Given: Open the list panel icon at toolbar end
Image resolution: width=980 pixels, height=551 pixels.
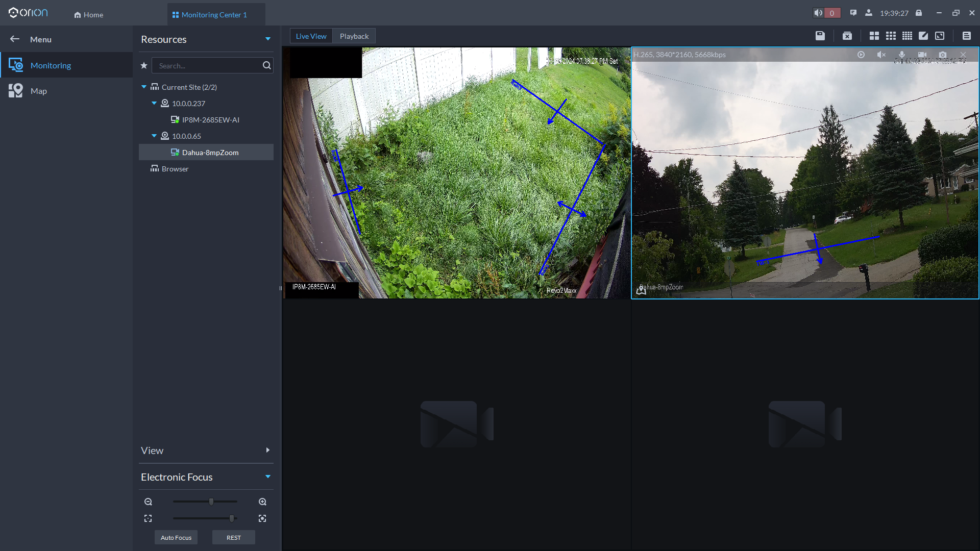Looking at the screenshot, I should 967,36.
